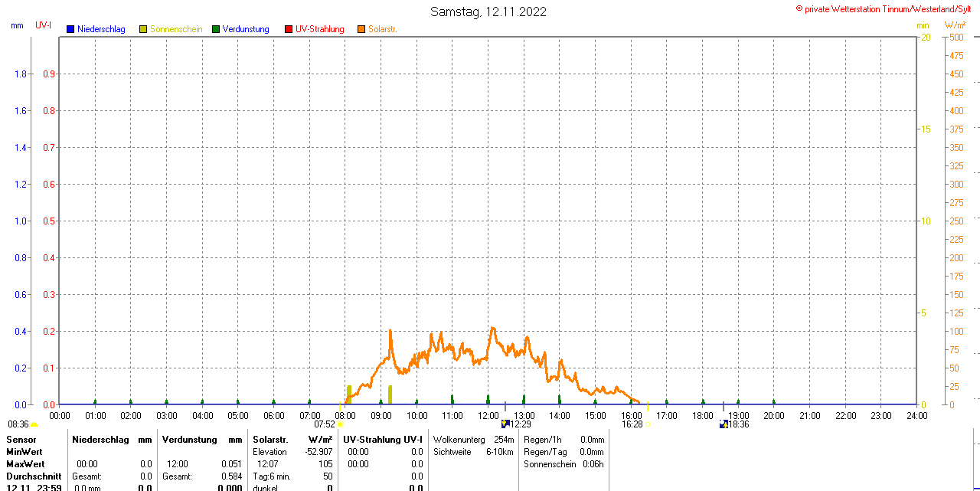Click the Wolkenunterg. label in the data table
The height and width of the screenshot is (491, 980).
tap(459, 439)
